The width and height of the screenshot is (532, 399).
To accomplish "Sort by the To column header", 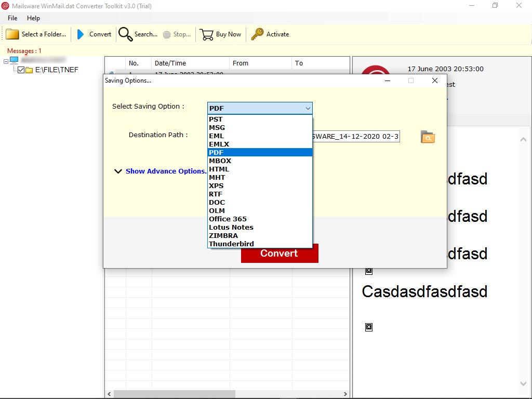I will 320,63.
